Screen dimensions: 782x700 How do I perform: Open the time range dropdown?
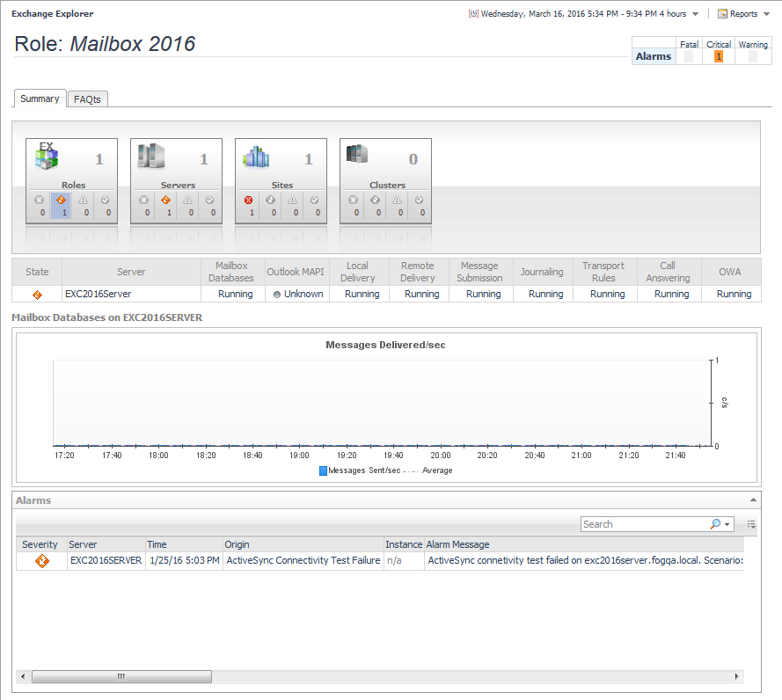coord(695,14)
